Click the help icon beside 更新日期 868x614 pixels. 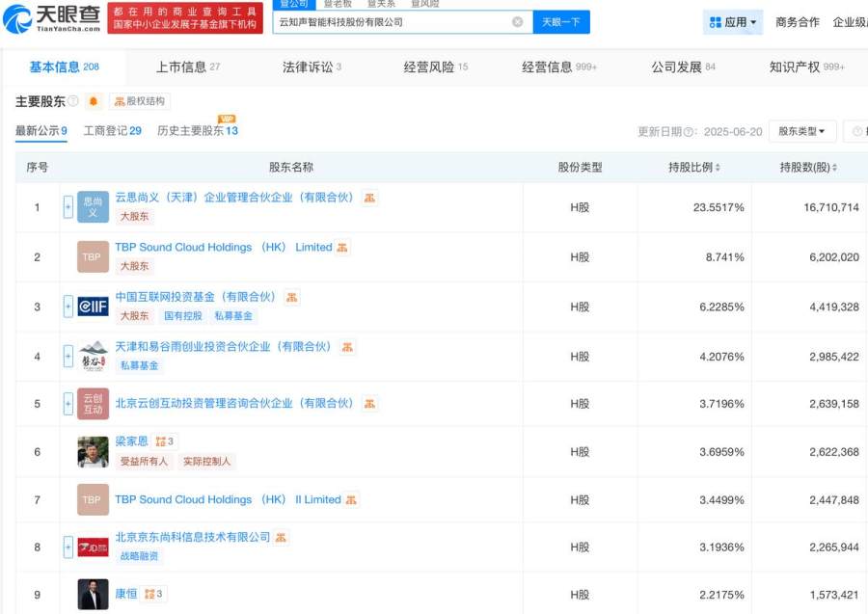(688, 132)
